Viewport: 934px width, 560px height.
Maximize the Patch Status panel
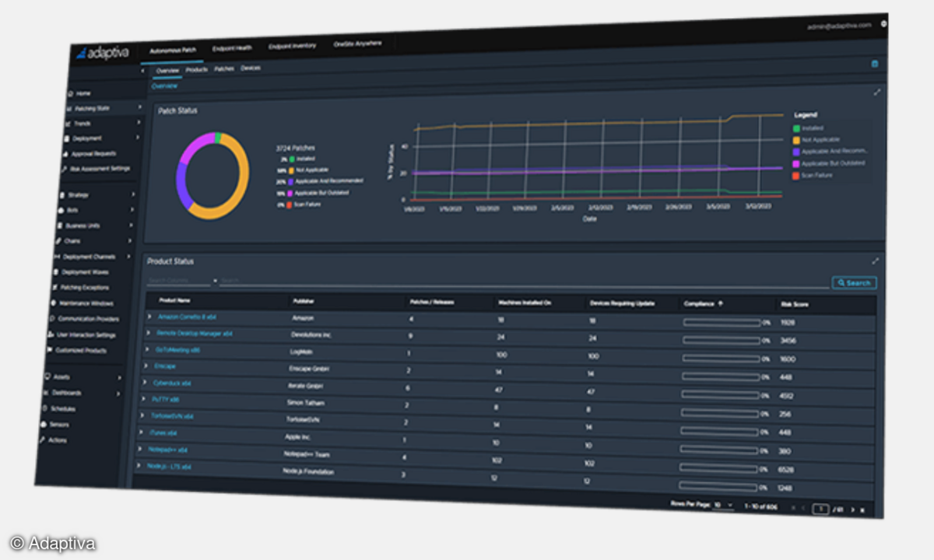878,93
